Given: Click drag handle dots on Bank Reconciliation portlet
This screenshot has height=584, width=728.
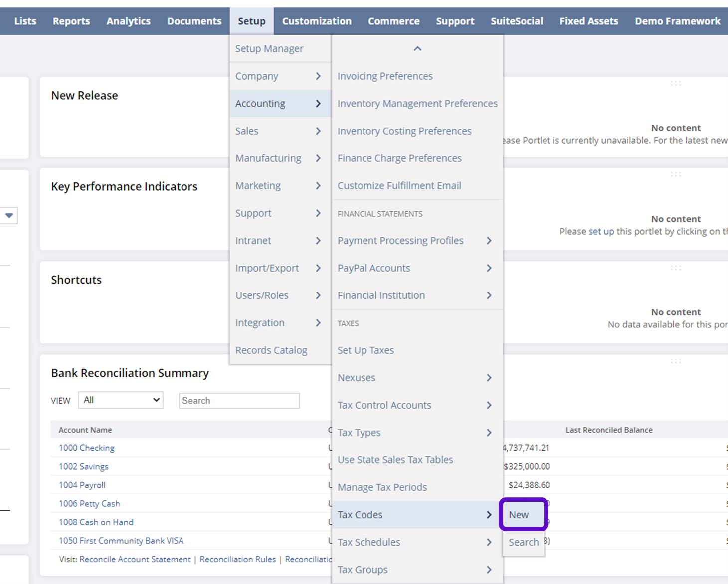Looking at the screenshot, I should pos(676,361).
